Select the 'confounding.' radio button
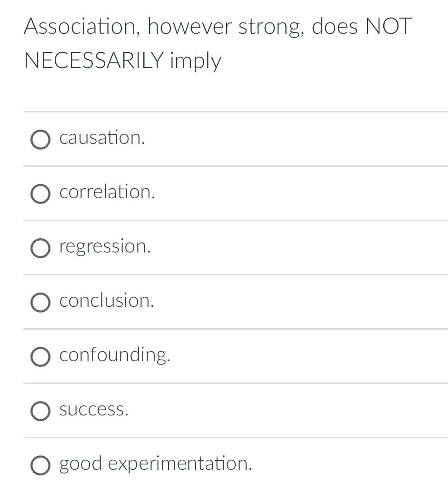448x485 pixels. [40, 356]
